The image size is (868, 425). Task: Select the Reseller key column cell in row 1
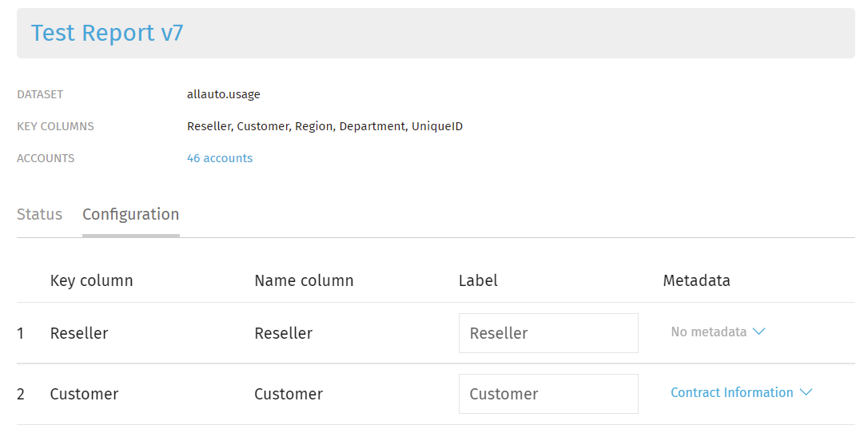79,333
